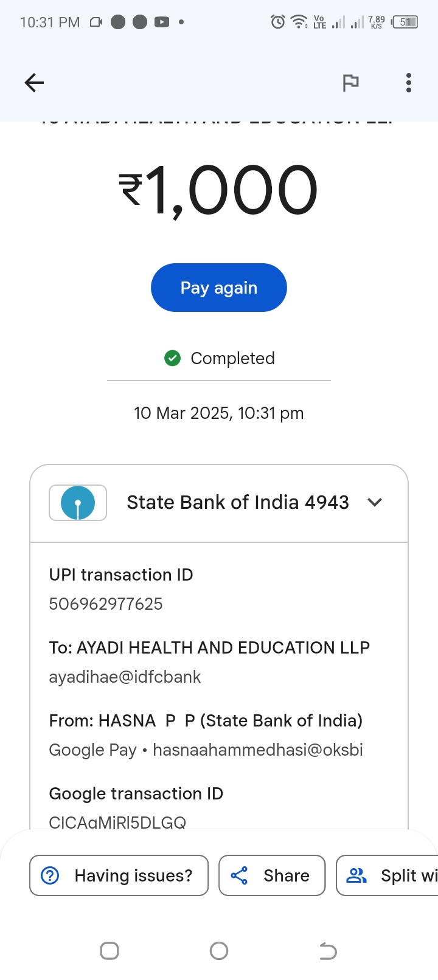Tap the question mark help icon
Image resolution: width=438 pixels, height=980 pixels.
[x=50, y=875]
